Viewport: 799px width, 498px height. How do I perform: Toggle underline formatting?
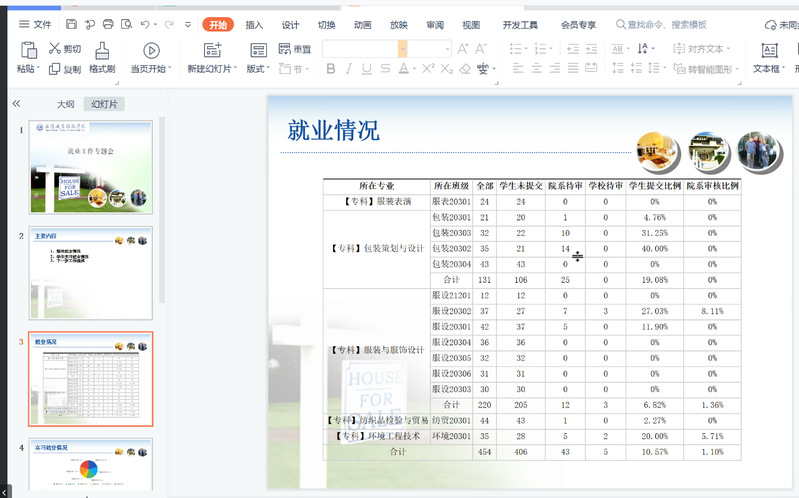pos(367,69)
